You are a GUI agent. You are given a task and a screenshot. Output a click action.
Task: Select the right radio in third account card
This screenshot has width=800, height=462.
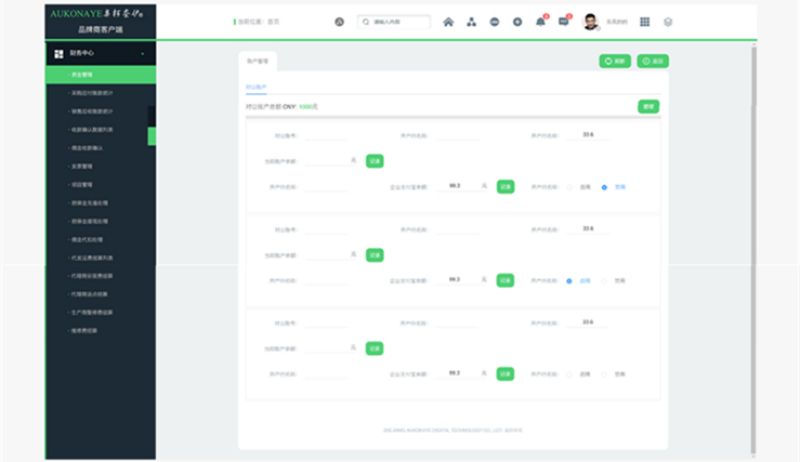point(604,374)
